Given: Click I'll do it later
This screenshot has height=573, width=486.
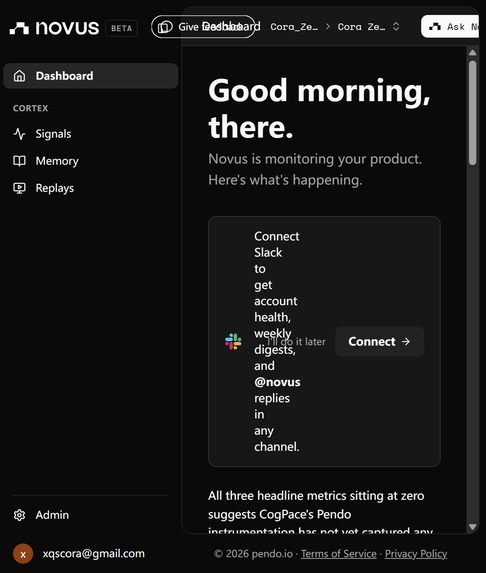Looking at the screenshot, I should click(x=296, y=342).
